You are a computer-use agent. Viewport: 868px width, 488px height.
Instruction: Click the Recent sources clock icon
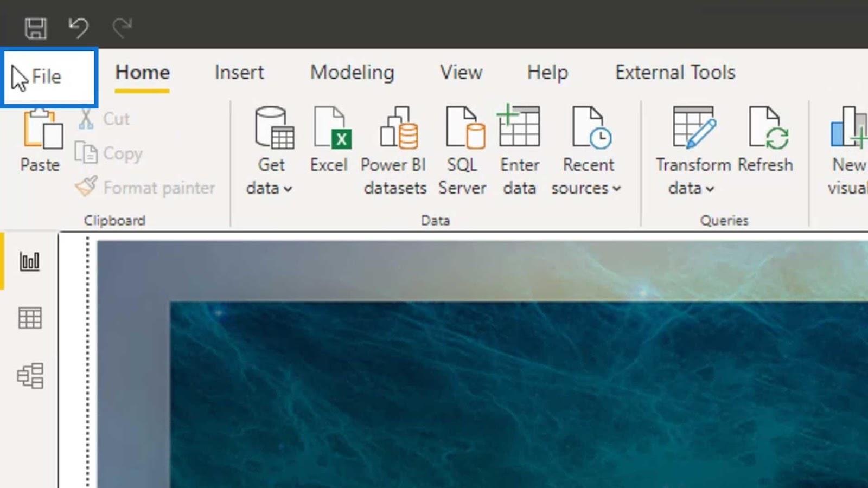(x=592, y=127)
